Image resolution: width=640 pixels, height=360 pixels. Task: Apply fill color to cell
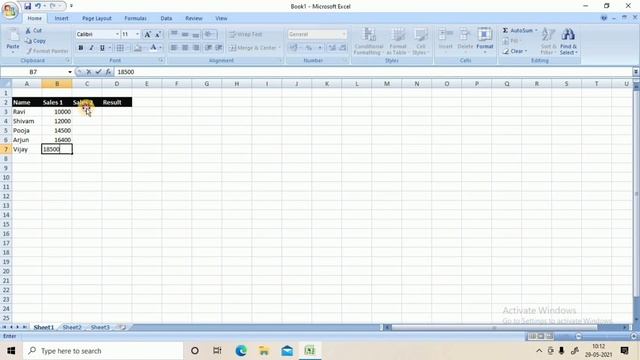coord(138,48)
